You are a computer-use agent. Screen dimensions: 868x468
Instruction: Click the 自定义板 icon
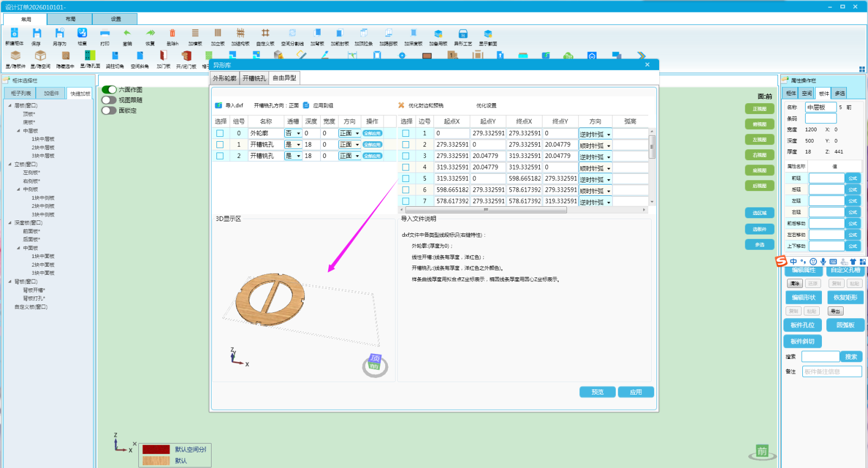tap(265, 34)
